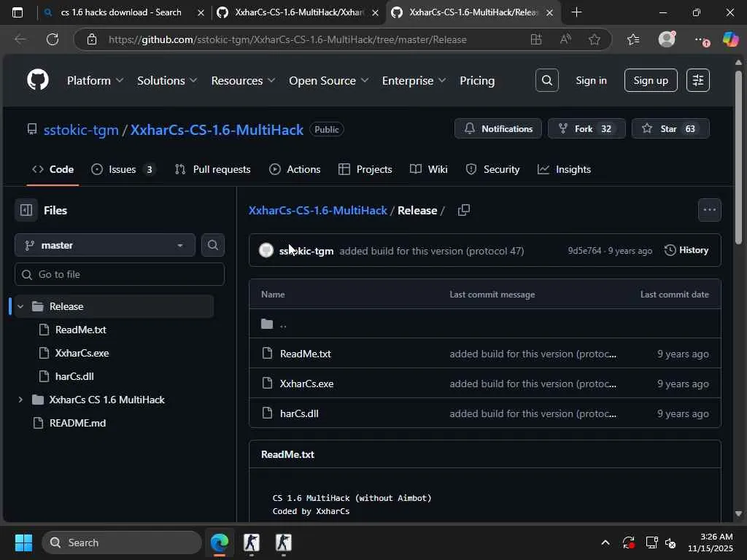
Task: Click the Sign in link
Action: [591, 80]
